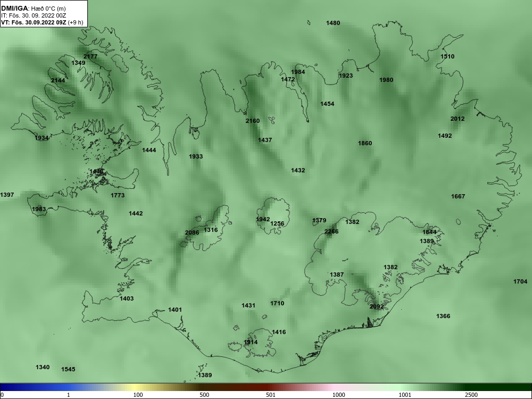
Task: Click the peninsula value 1983
Action: pyautogui.click(x=39, y=209)
